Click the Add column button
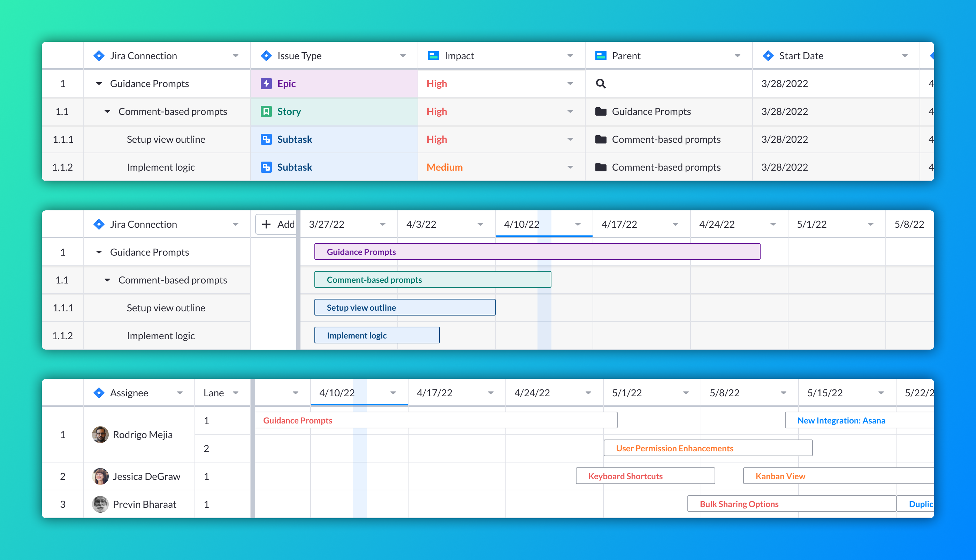 277,224
